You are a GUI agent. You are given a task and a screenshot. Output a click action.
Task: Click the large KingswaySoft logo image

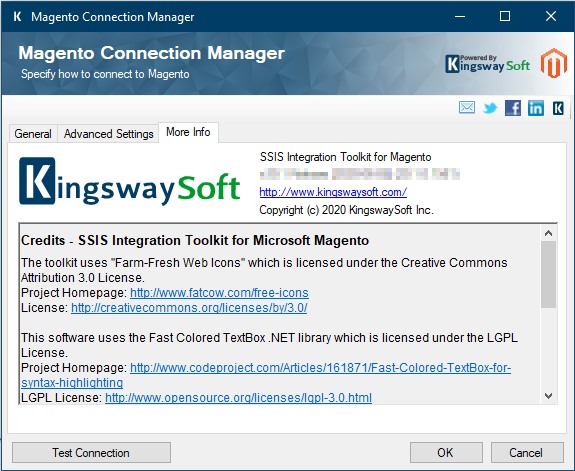coord(129,181)
